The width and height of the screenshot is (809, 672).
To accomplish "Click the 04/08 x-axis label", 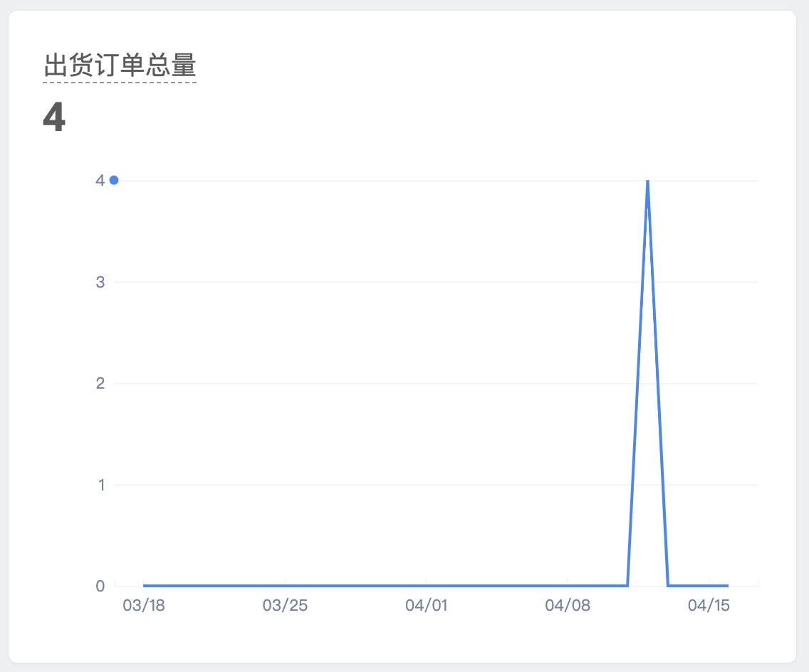I will [568, 605].
